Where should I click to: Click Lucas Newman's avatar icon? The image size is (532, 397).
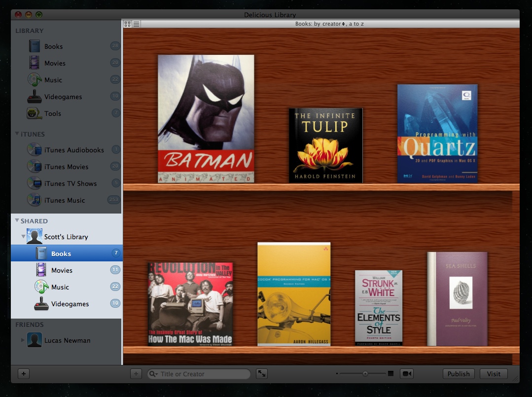pyautogui.click(x=35, y=340)
